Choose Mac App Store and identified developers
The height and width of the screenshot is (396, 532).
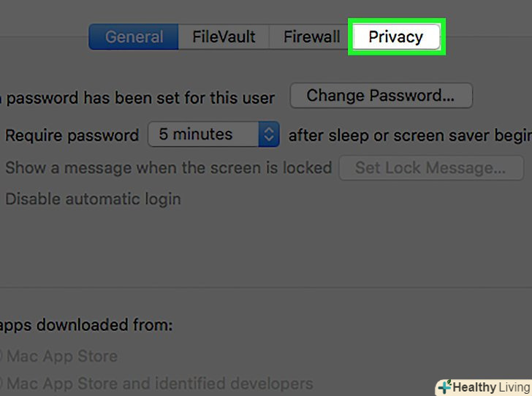[2, 383]
